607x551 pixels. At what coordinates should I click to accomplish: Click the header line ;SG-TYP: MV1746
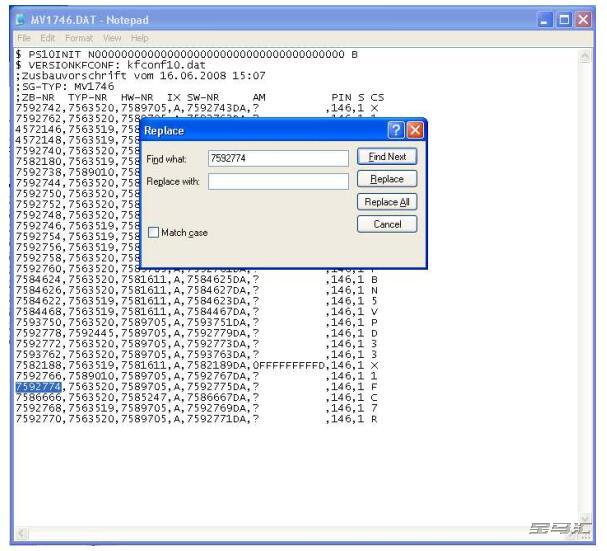(65, 86)
